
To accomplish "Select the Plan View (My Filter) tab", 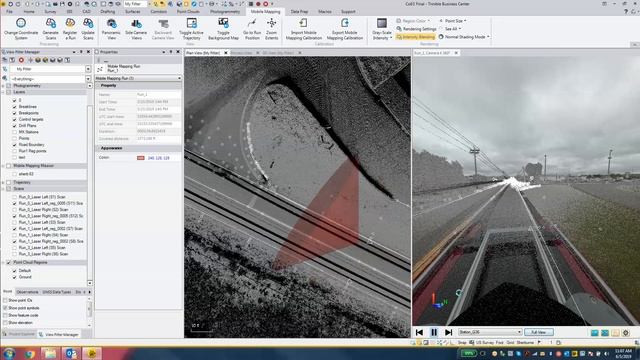I will click(203, 53).
